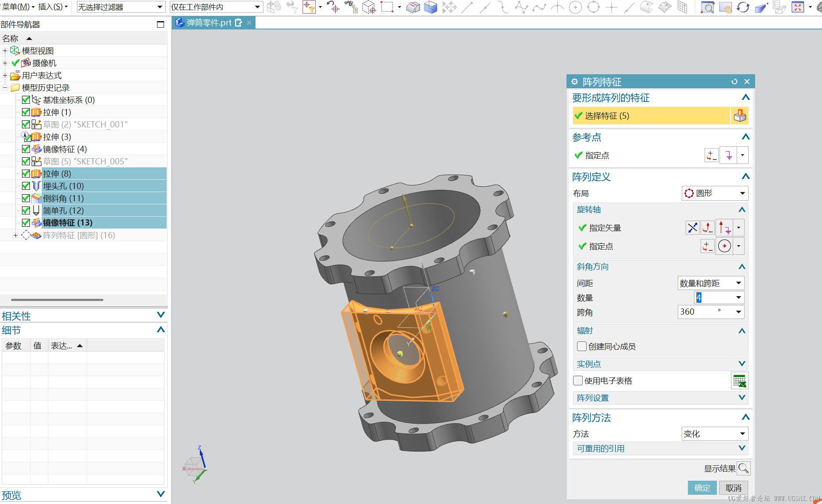
Task: Click the snap point filter icon in toolbar
Action: coord(309,7)
